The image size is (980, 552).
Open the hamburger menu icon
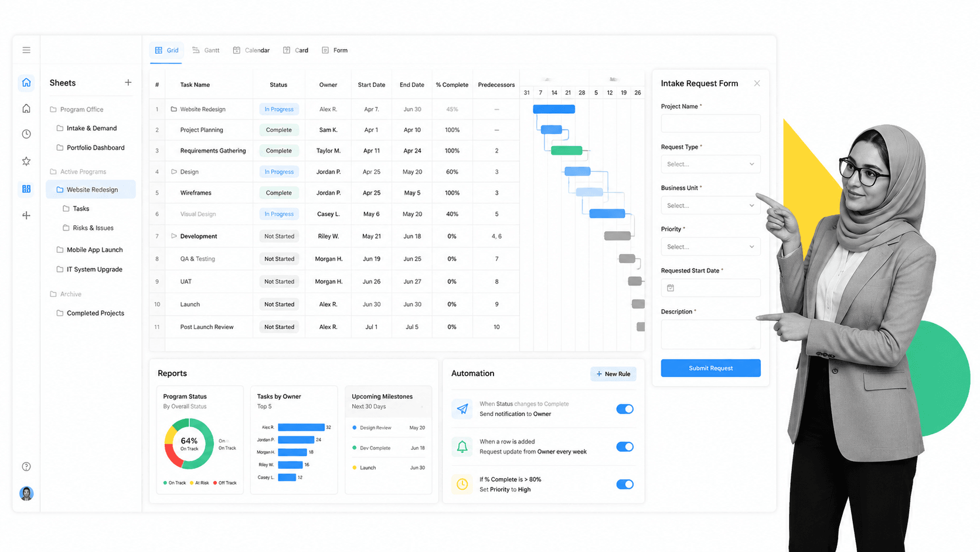coord(26,50)
